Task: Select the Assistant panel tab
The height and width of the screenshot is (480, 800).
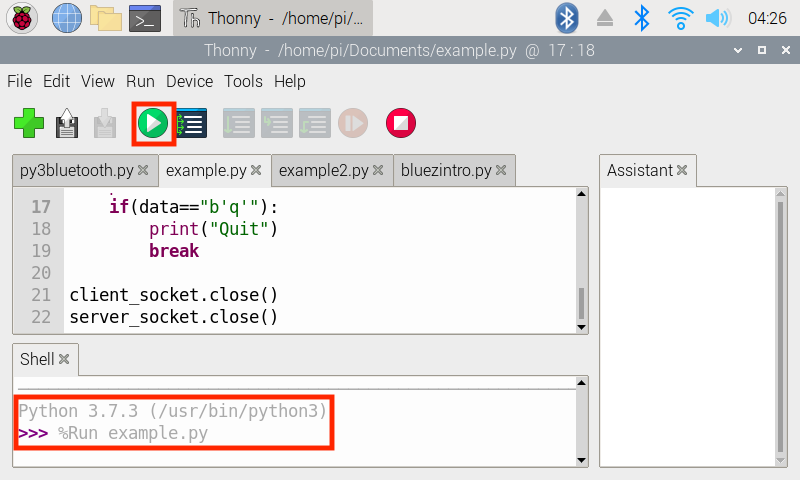Action: [640, 170]
